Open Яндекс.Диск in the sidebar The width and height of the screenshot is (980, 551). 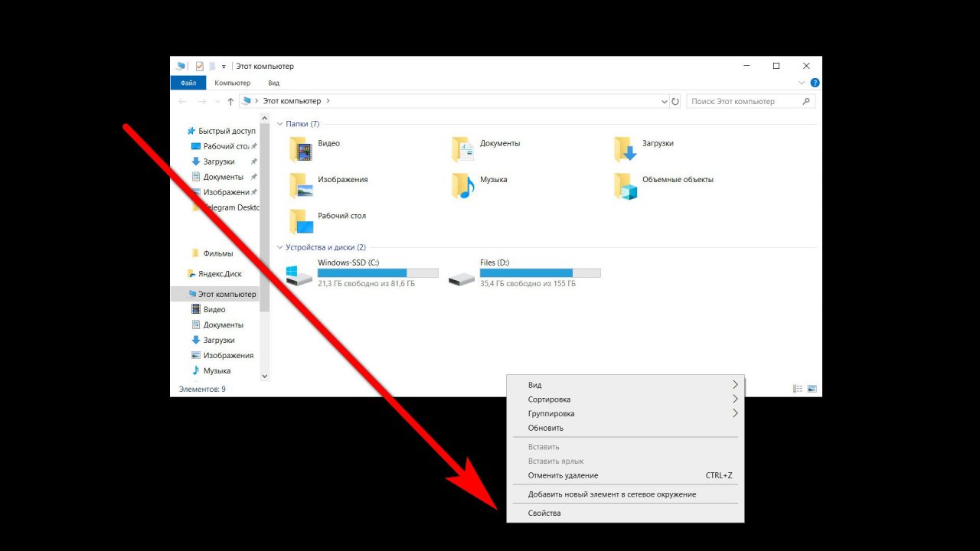tap(214, 274)
